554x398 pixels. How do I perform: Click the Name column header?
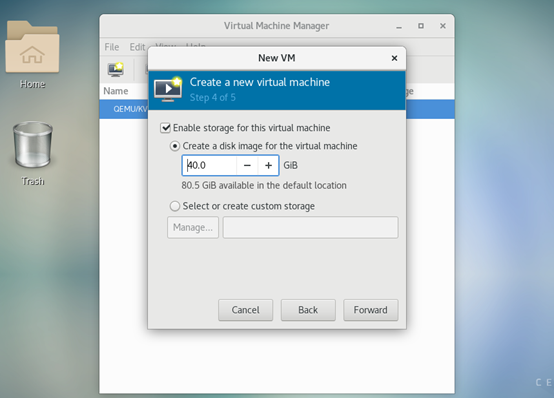pyautogui.click(x=116, y=91)
